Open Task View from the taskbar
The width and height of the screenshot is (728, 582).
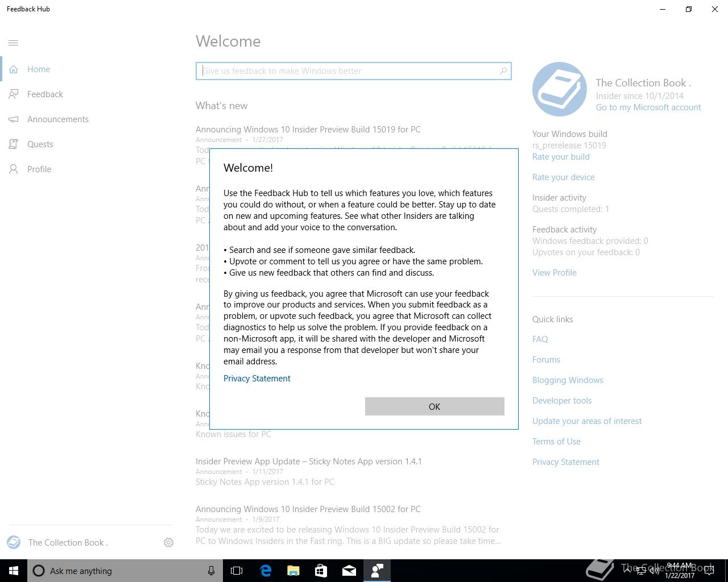point(237,571)
